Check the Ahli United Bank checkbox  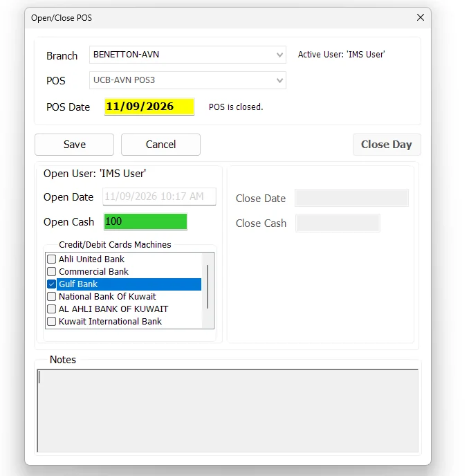[52, 259]
